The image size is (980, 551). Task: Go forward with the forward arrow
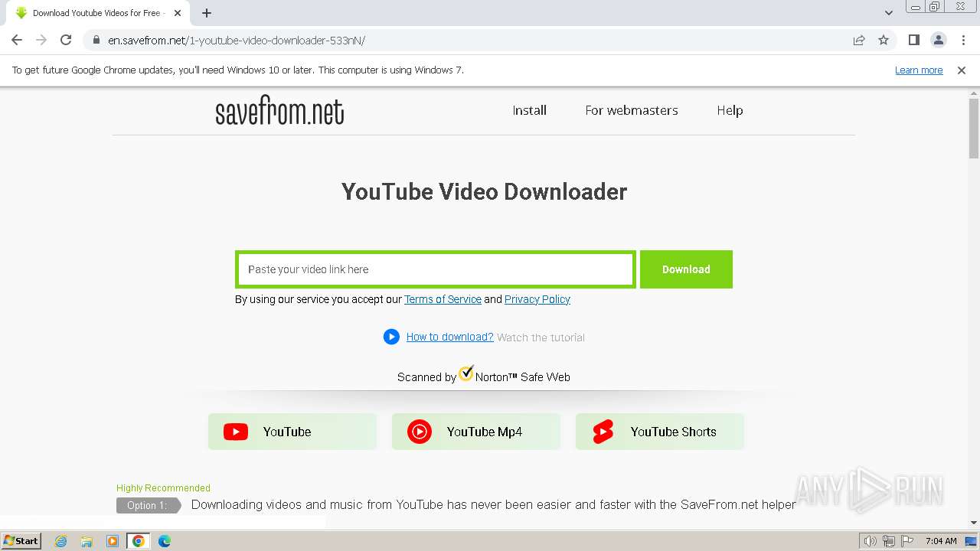click(x=41, y=40)
